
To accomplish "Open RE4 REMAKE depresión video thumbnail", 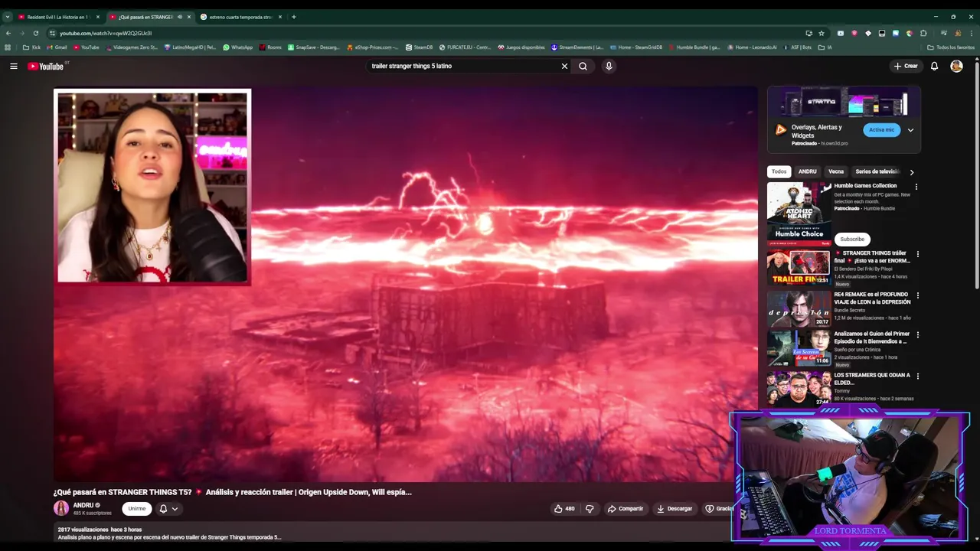I will click(x=799, y=309).
